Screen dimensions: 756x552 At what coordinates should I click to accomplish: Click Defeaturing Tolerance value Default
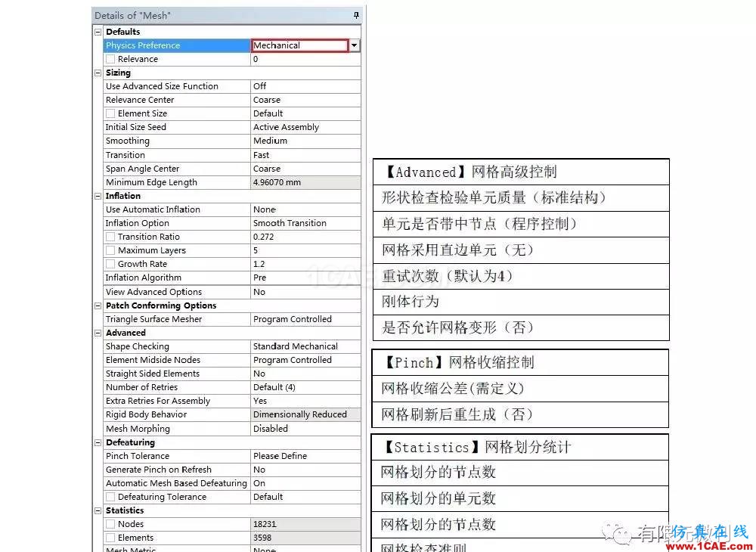pyautogui.click(x=305, y=497)
